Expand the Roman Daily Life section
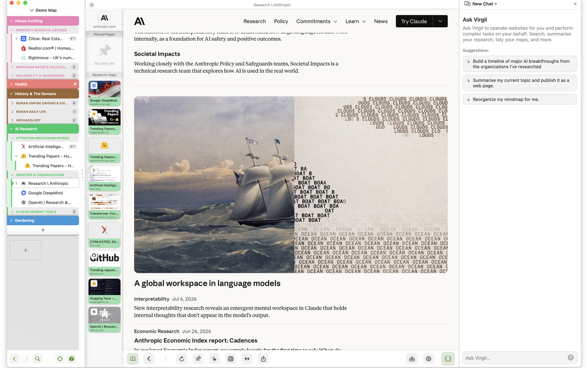Screen dimensions: 588x368 [x=12, y=112]
